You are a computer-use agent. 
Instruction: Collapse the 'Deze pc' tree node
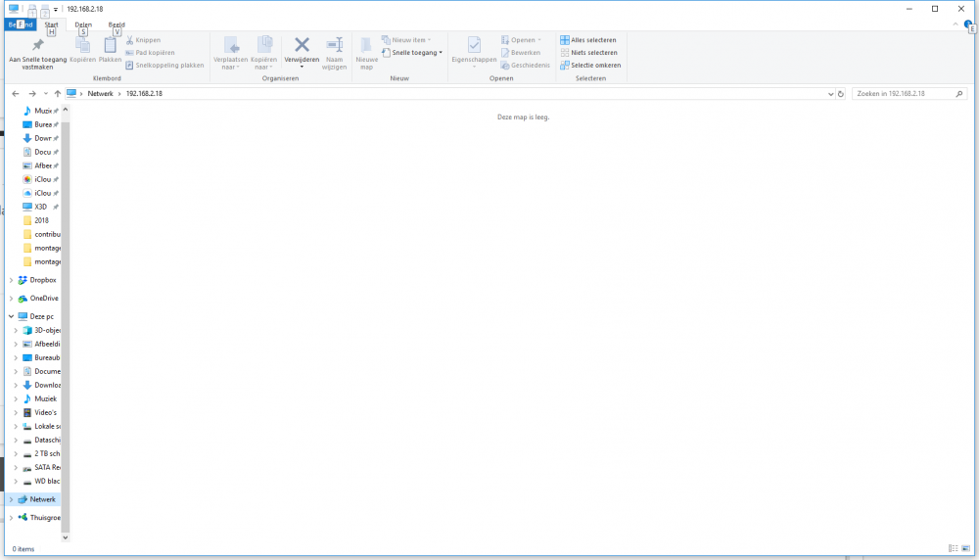coord(11,316)
